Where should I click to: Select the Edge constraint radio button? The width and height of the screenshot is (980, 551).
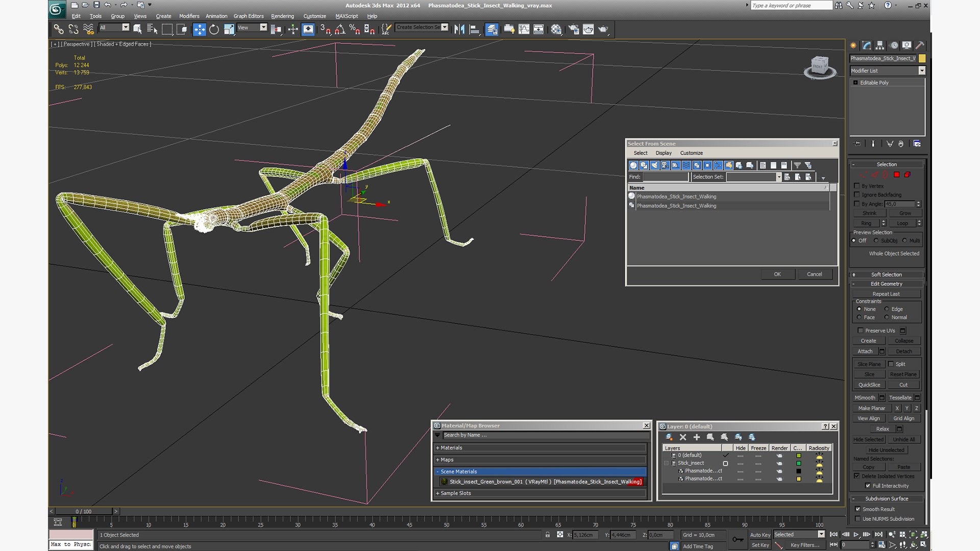(887, 309)
